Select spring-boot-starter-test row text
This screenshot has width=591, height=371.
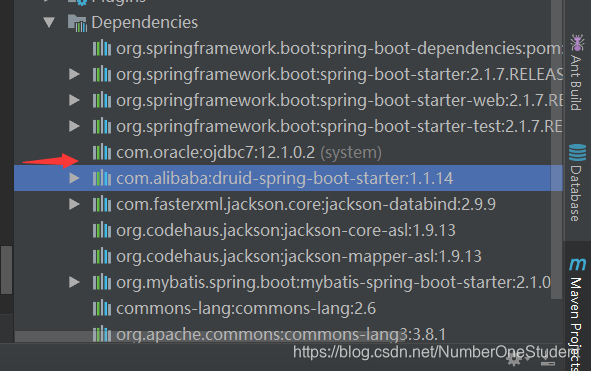click(x=339, y=127)
